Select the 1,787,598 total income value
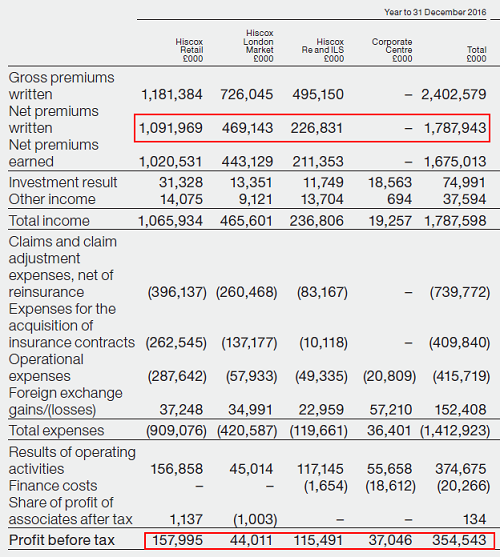This screenshot has width=500, height=557. click(455, 221)
